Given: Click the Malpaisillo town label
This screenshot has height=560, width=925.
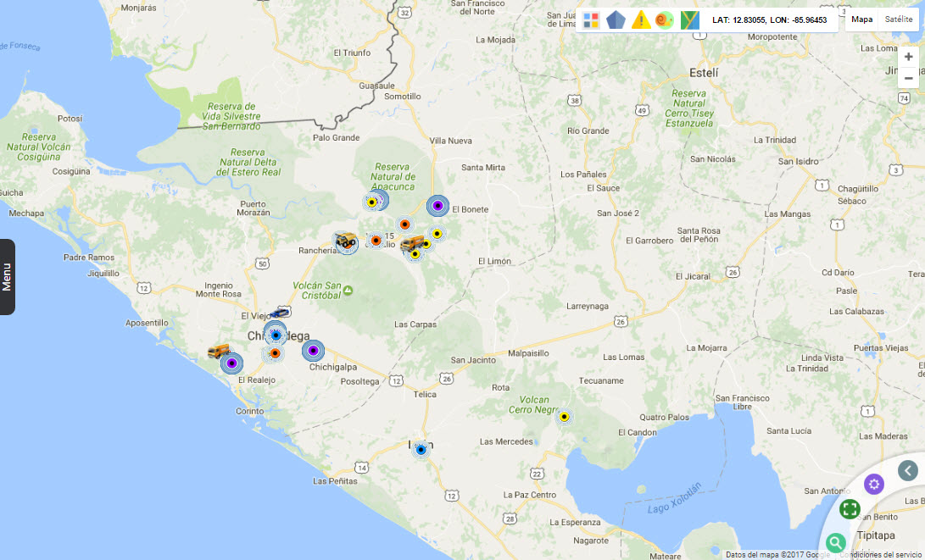Looking at the screenshot, I should point(528,353).
